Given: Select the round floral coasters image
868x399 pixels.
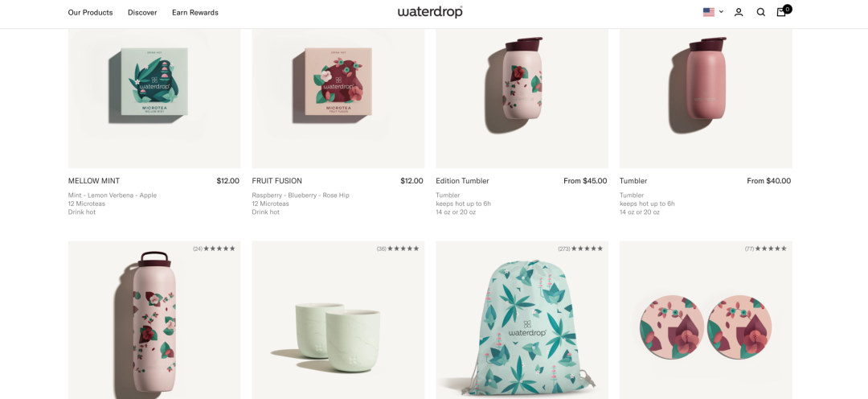Looking at the screenshot, I should 706,319.
